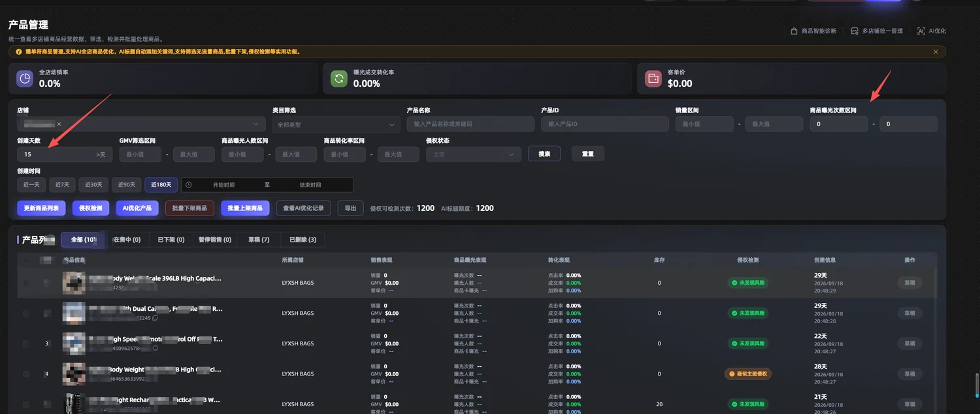Expand the 类目筛选 全部类型 dropdown
This screenshot has width=980, height=414.
(x=336, y=124)
